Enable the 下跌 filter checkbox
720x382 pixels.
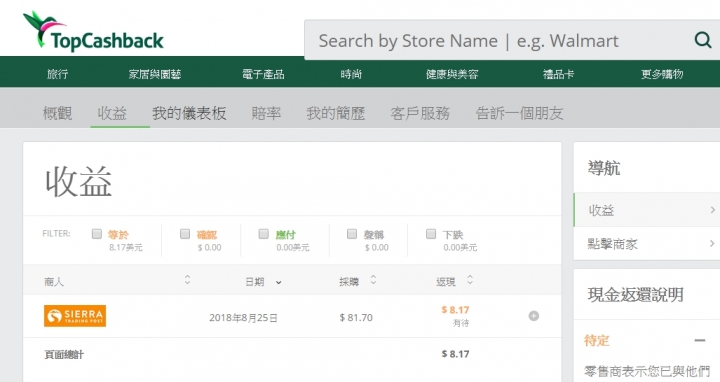[x=431, y=234]
